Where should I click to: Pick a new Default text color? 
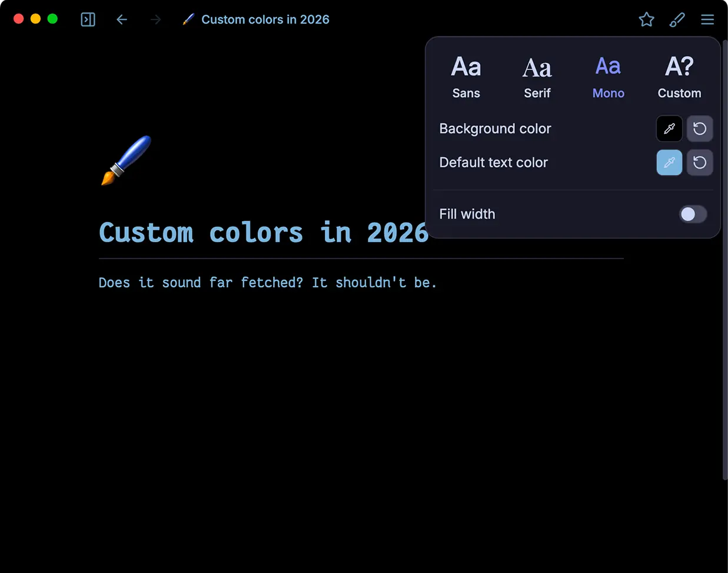pyautogui.click(x=669, y=162)
